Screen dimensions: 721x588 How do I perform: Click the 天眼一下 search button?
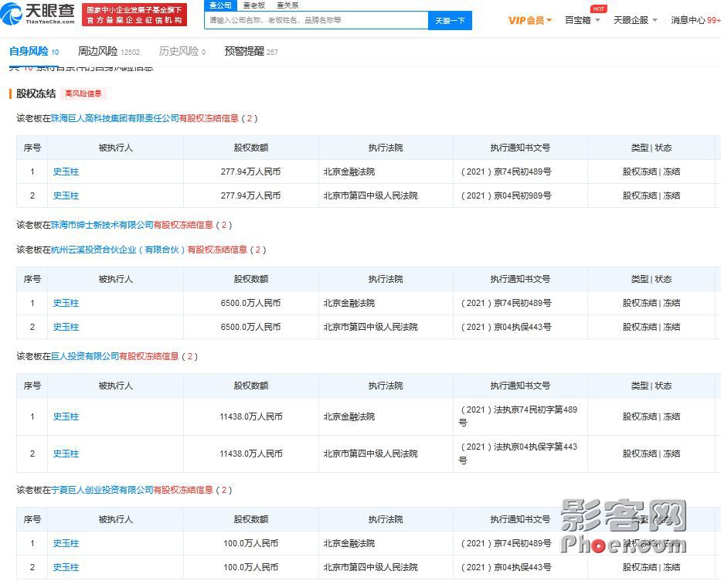[x=450, y=21]
